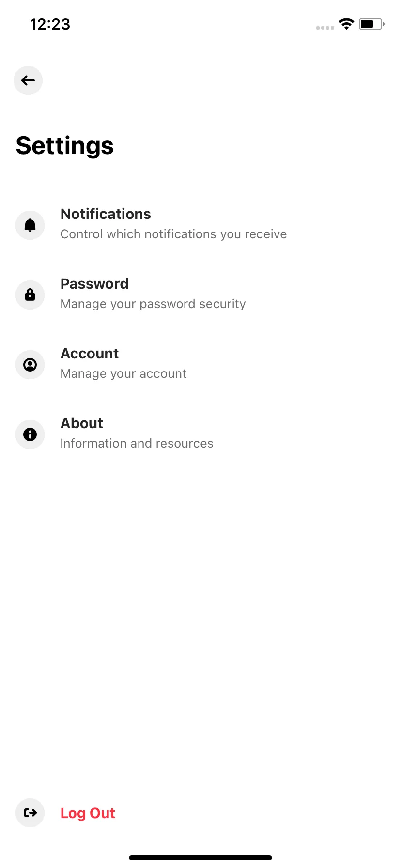Image resolution: width=401 pixels, height=868 pixels.
Task: Open the About section title
Action: (x=82, y=423)
